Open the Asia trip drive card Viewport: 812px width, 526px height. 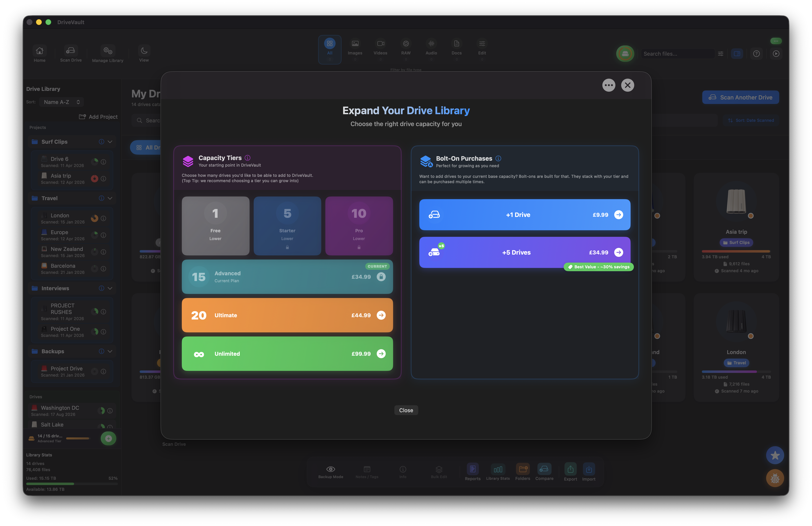tap(736, 227)
